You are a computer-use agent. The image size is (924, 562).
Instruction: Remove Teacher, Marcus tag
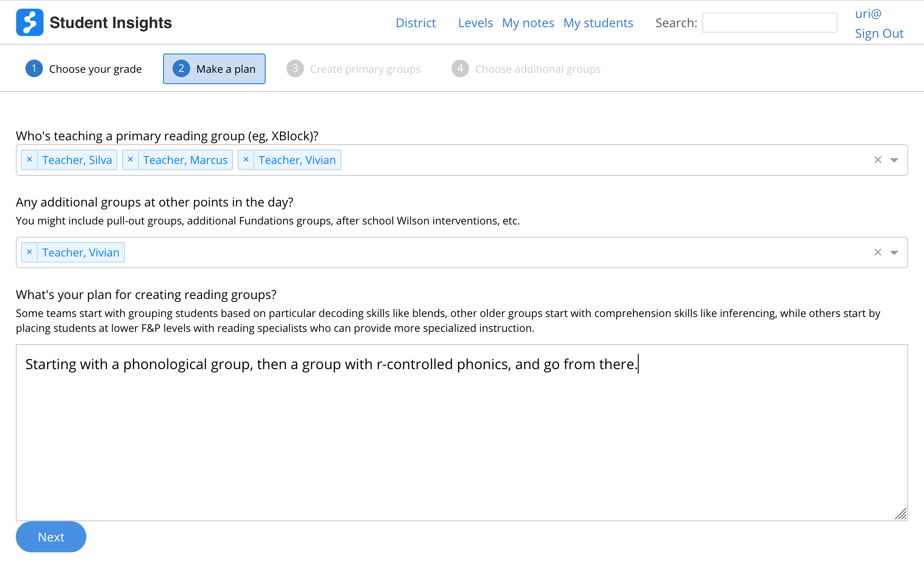coord(130,160)
